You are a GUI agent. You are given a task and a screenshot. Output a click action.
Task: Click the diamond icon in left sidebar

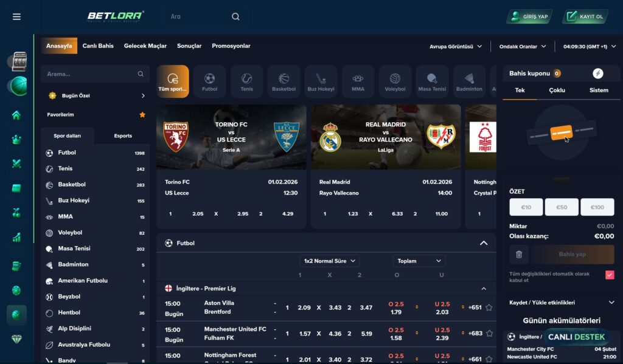pos(16,339)
